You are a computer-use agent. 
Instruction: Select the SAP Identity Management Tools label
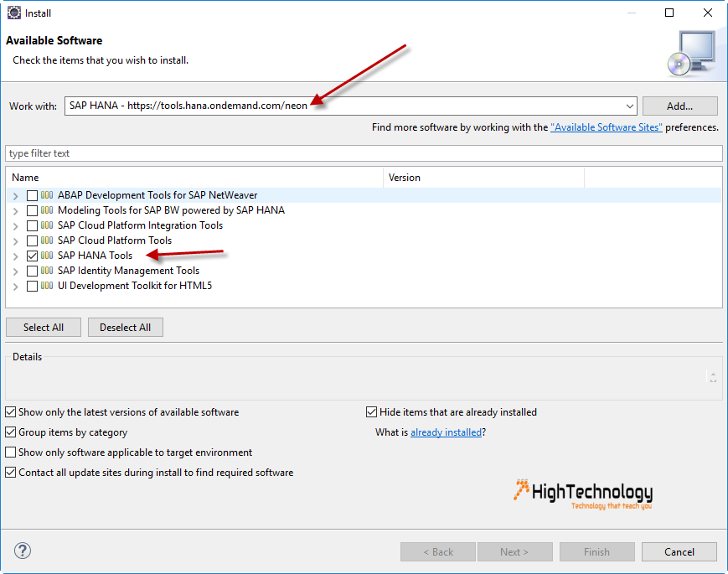click(x=128, y=271)
